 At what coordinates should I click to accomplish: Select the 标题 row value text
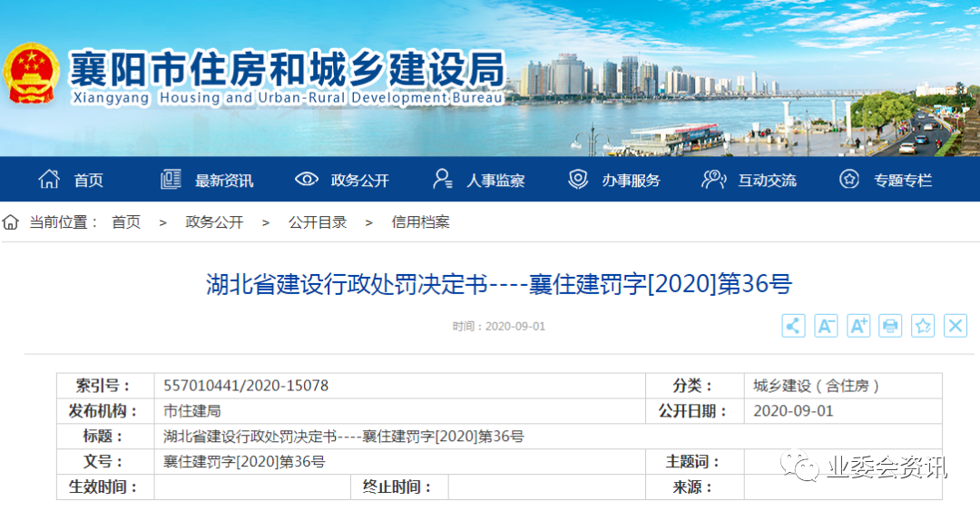click(344, 436)
